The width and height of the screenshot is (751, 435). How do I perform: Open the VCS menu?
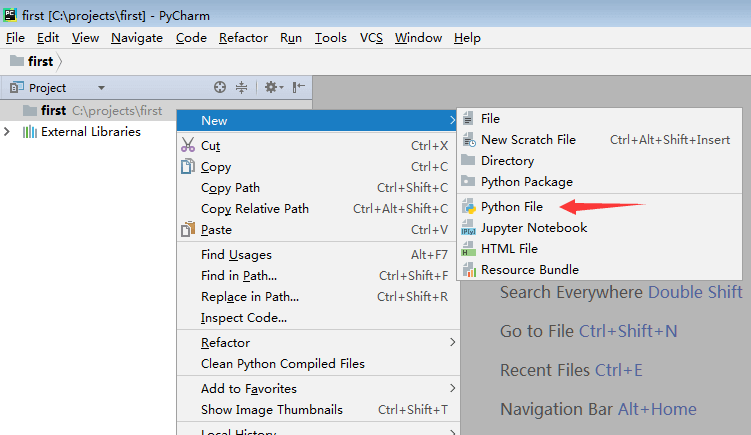(371, 38)
